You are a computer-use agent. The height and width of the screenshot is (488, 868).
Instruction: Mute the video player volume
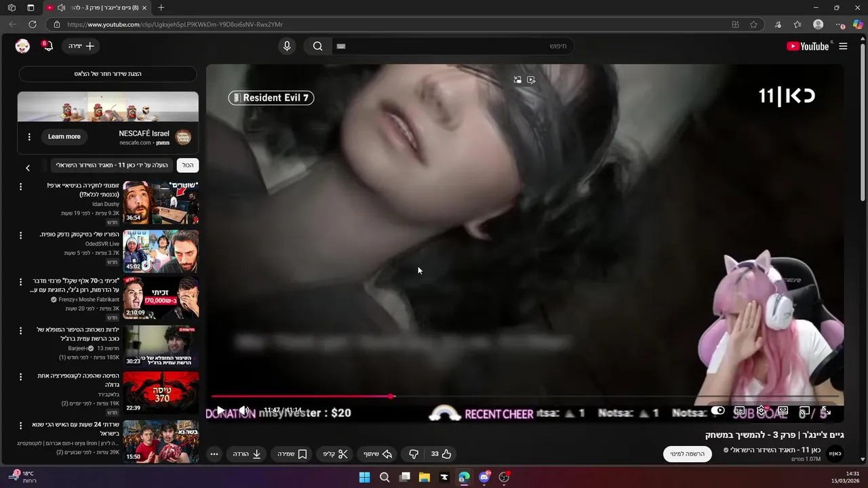coord(244,411)
